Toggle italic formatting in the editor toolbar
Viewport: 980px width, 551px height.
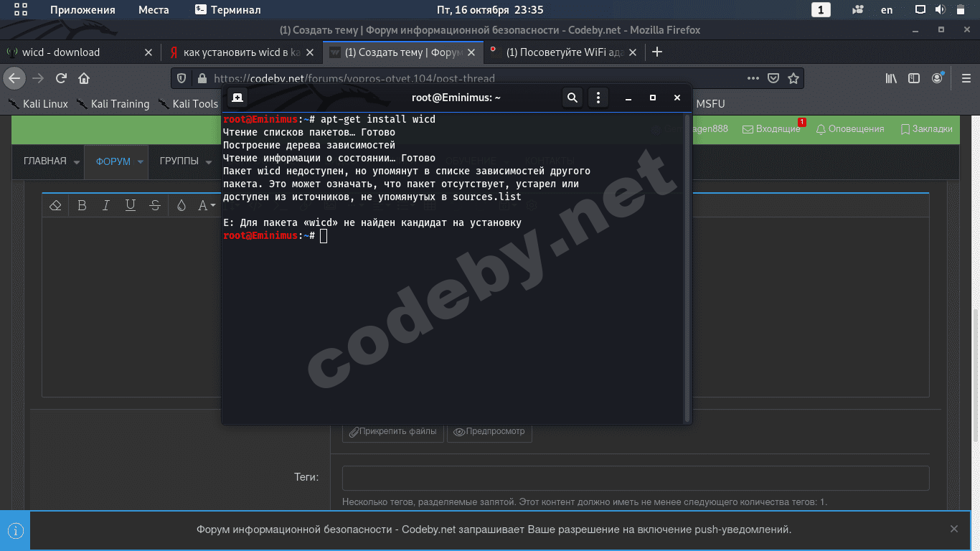[106, 206]
